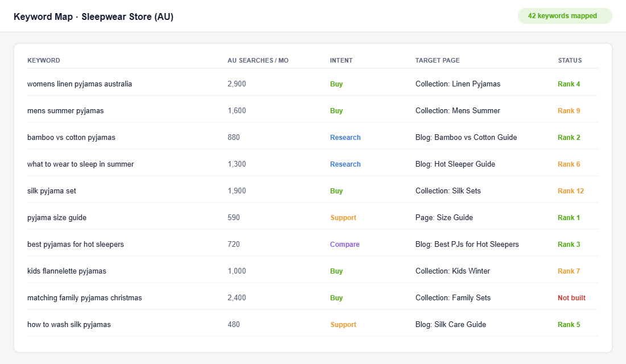This screenshot has width=626, height=364.
Task: Click the 'Rank 6' status
Action: coord(569,164)
